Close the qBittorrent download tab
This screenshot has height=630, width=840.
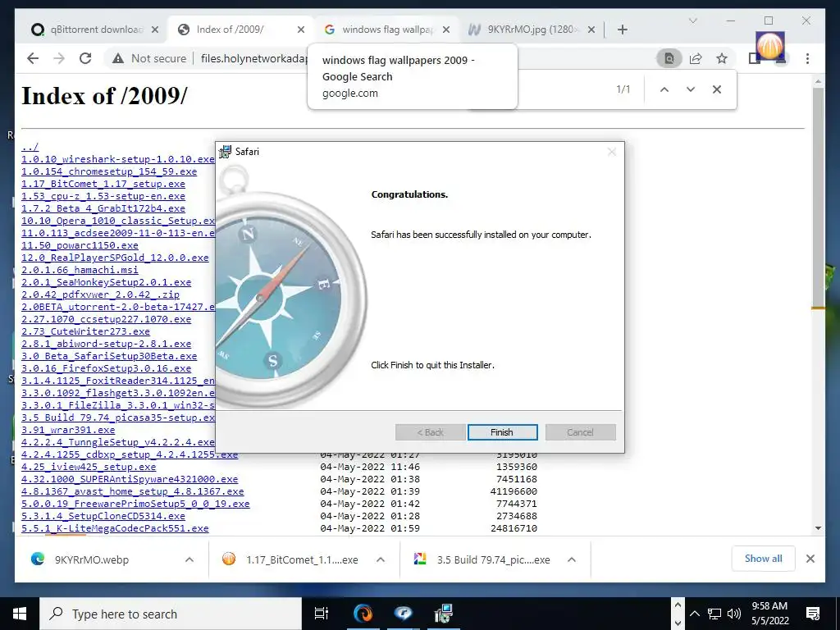(x=155, y=30)
